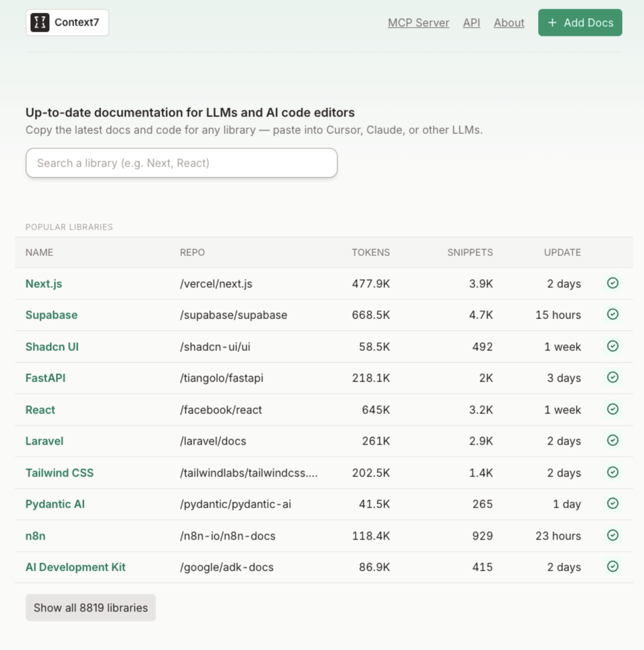
Task: Click the /supabase/supabase repo text
Action: click(x=233, y=315)
